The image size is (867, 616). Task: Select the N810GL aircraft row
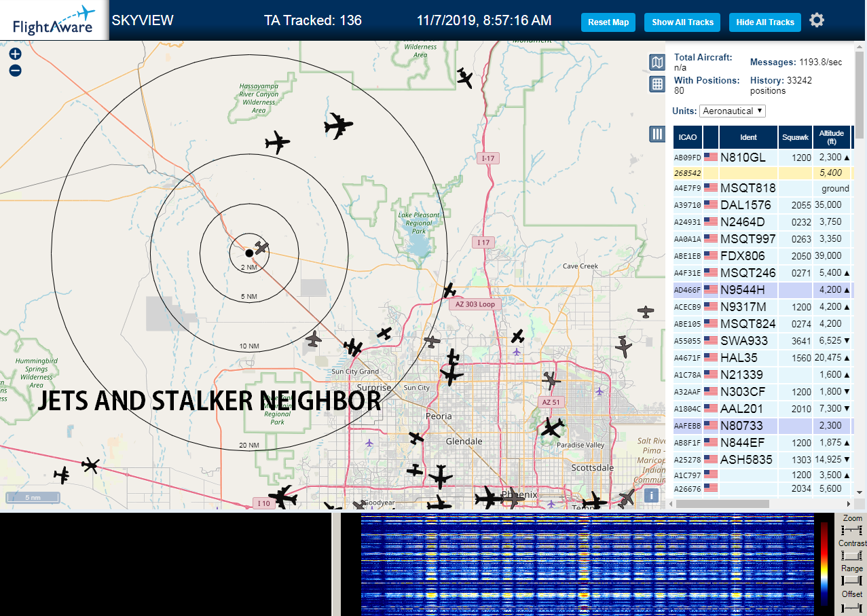tap(762, 157)
